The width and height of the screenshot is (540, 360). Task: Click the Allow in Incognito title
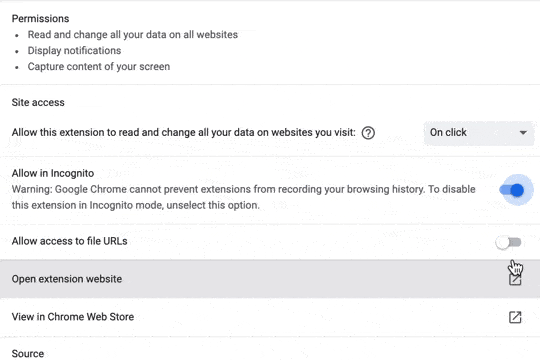pyautogui.click(x=53, y=173)
